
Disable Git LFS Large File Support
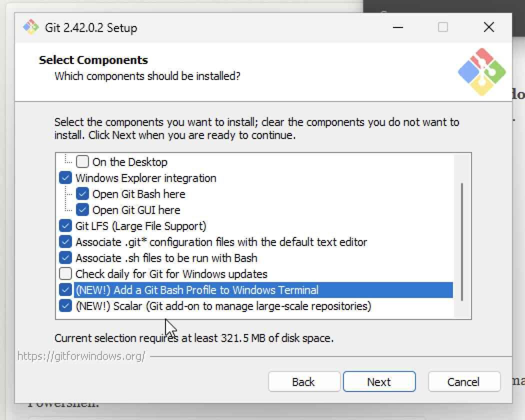(x=65, y=225)
